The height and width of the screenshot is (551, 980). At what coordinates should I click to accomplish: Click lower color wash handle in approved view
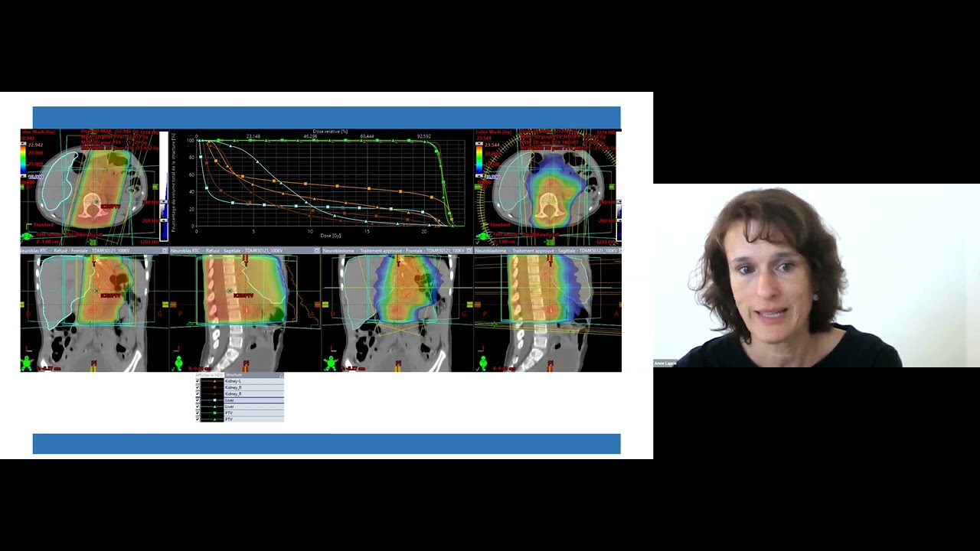(x=479, y=175)
